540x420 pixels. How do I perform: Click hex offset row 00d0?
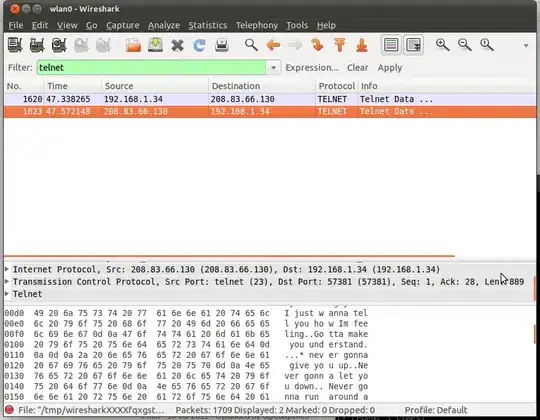pos(14,313)
